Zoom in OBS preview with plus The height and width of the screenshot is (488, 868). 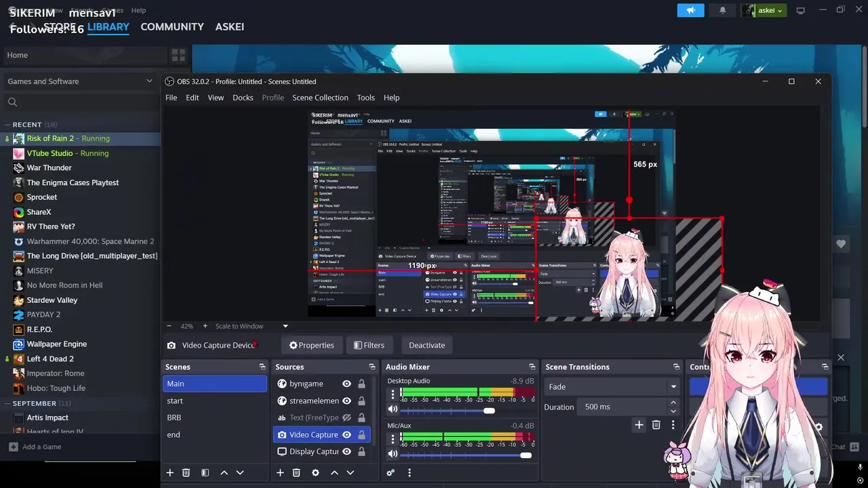coord(205,326)
